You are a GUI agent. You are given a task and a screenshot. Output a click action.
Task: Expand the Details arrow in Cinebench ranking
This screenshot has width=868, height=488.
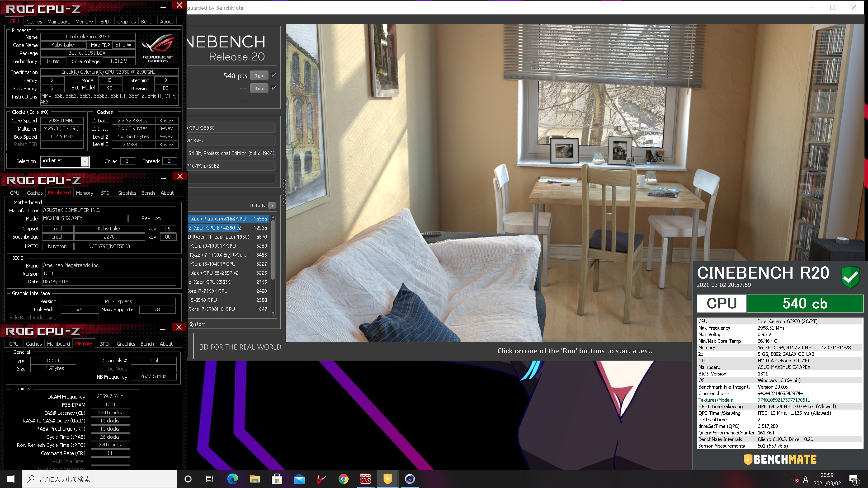click(x=272, y=205)
